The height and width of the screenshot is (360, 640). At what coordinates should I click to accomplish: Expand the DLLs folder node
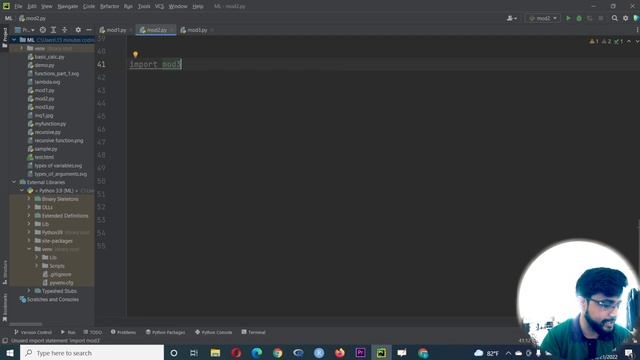(x=29, y=207)
